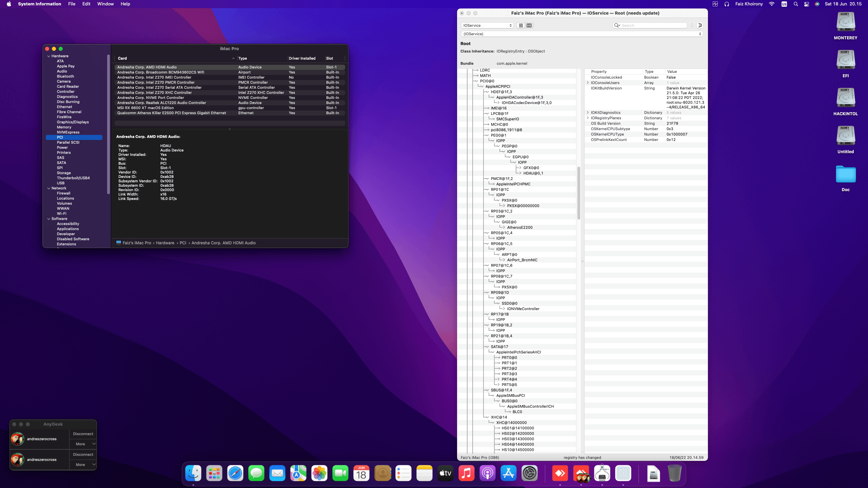868x488 pixels.
Task: Select list view icon in IORegistryExplorer toolbar
Action: (x=521, y=25)
